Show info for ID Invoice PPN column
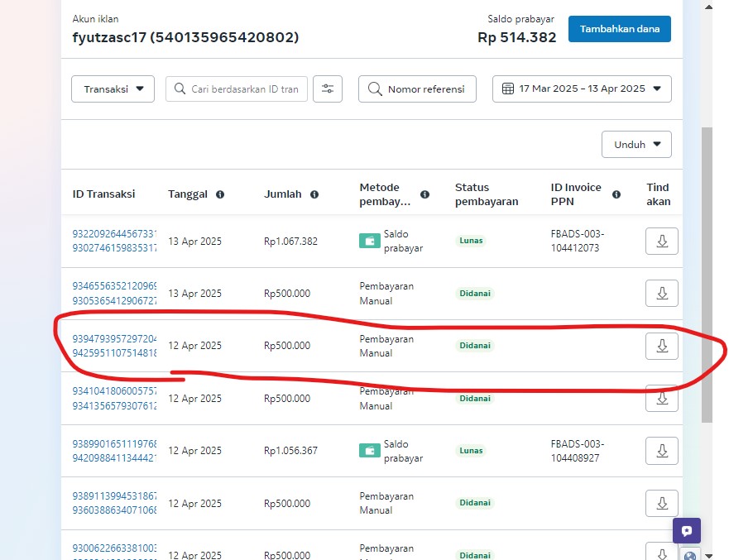This screenshot has height=560, width=729. point(616,194)
